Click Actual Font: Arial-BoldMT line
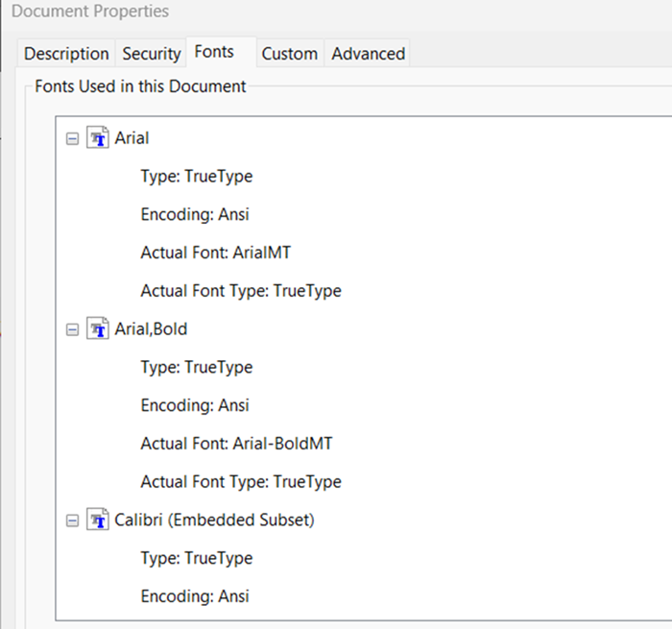This screenshot has height=629, width=672. click(x=236, y=444)
